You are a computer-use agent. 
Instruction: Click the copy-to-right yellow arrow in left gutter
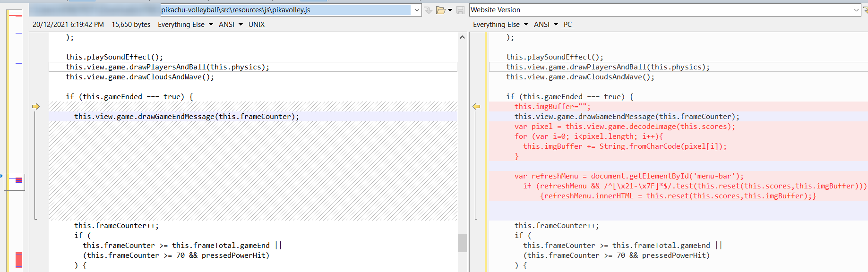tap(36, 107)
